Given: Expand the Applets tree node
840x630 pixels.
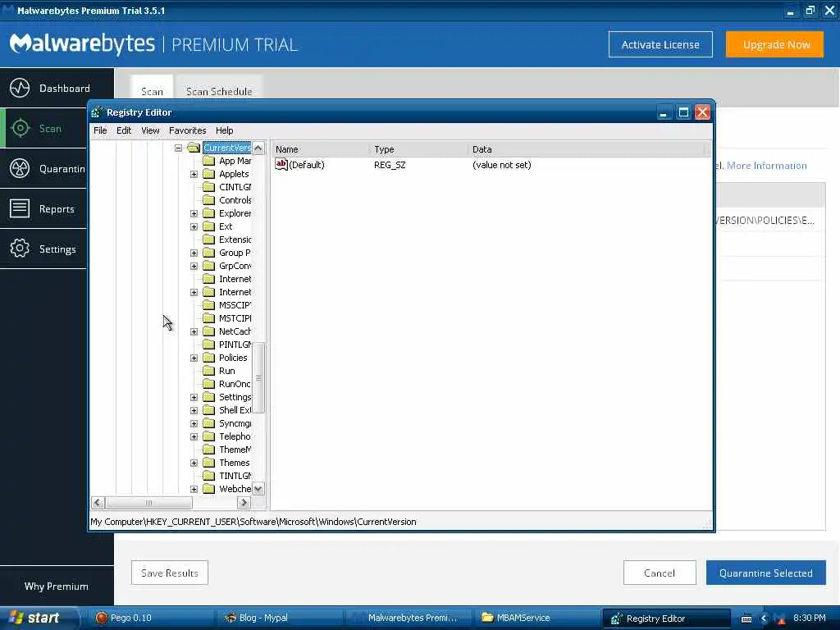Looking at the screenshot, I should tap(194, 174).
